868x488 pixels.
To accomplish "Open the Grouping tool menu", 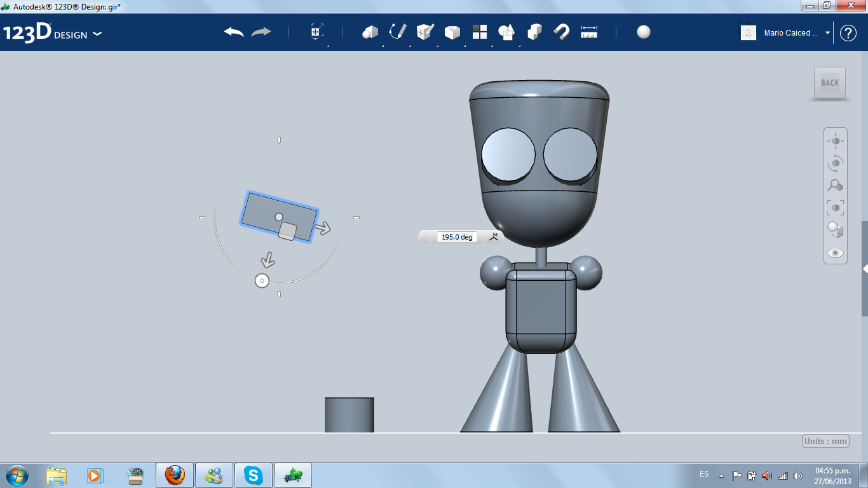I will pyautogui.click(x=506, y=32).
